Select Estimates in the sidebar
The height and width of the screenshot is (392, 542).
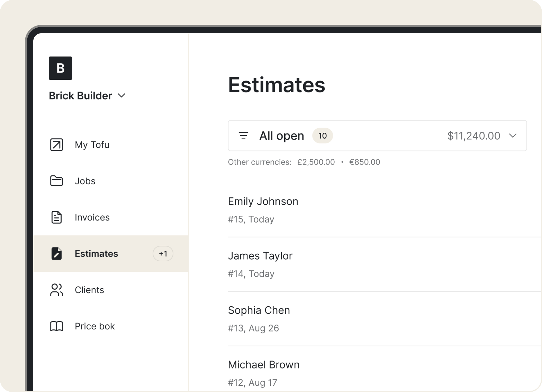coord(111,253)
